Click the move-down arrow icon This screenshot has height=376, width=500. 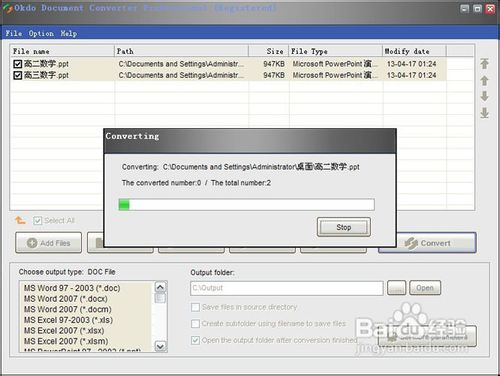coord(484,96)
